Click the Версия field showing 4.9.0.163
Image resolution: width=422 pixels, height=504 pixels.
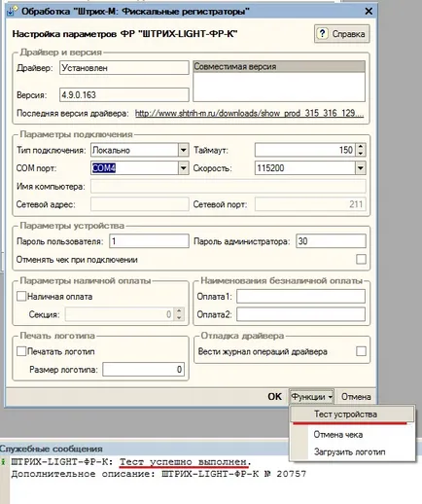pyautogui.click(x=123, y=94)
